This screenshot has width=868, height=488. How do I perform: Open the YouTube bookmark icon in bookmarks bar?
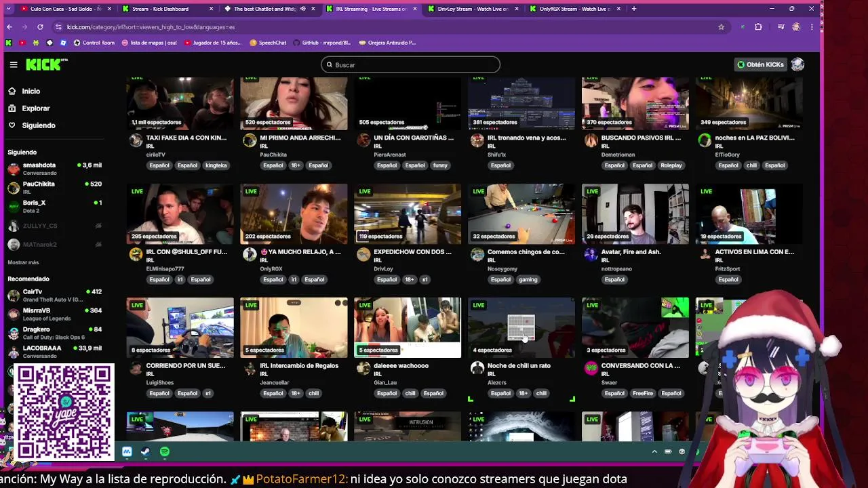22,43
